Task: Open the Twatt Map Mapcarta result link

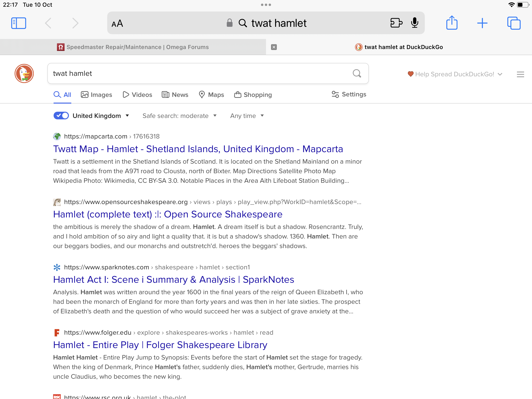Action: tap(198, 149)
